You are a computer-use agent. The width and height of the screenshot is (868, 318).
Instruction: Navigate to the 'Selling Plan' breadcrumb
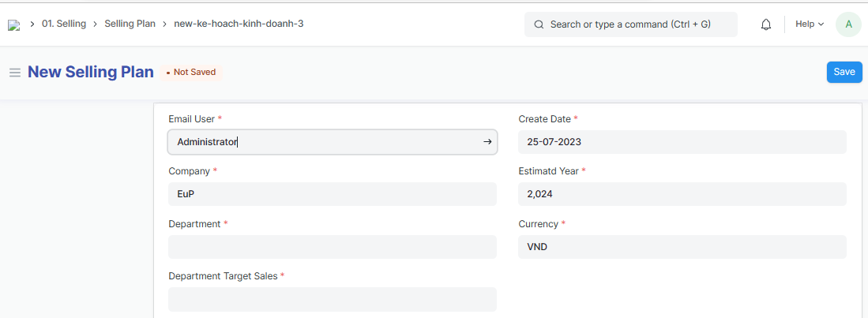[130, 24]
